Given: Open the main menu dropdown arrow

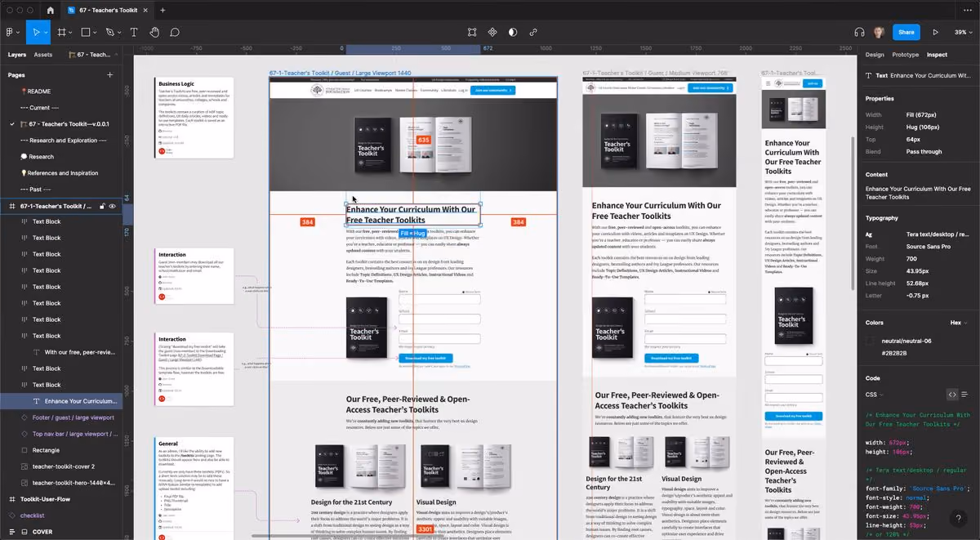Looking at the screenshot, I should click(x=18, y=33).
